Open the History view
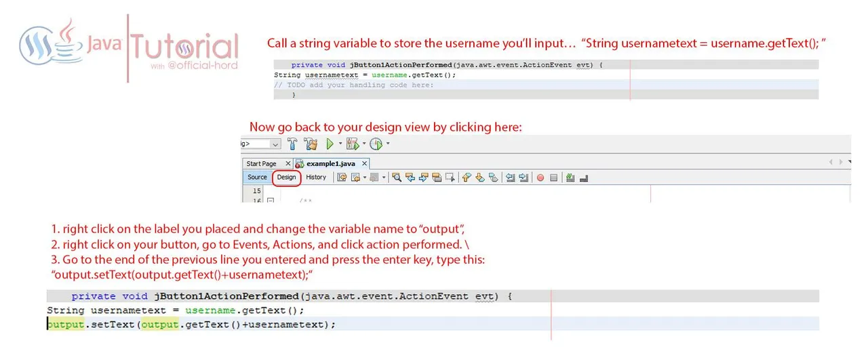Viewport: 868px width, 347px height. point(316,177)
